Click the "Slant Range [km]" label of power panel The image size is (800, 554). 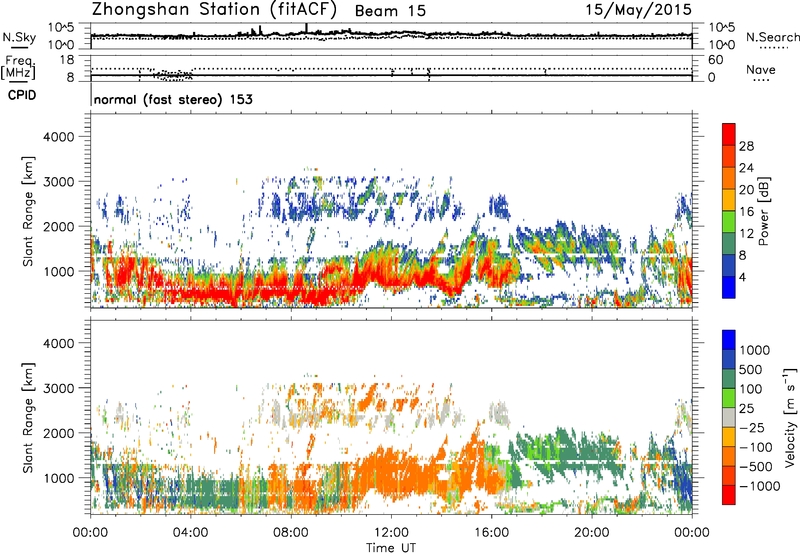pyautogui.click(x=28, y=211)
